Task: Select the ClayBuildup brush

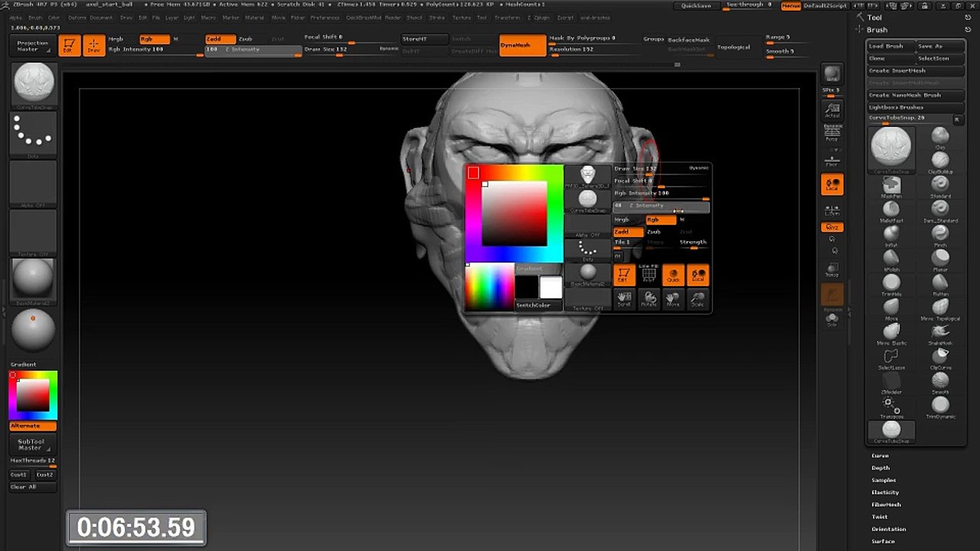Action: click(940, 161)
